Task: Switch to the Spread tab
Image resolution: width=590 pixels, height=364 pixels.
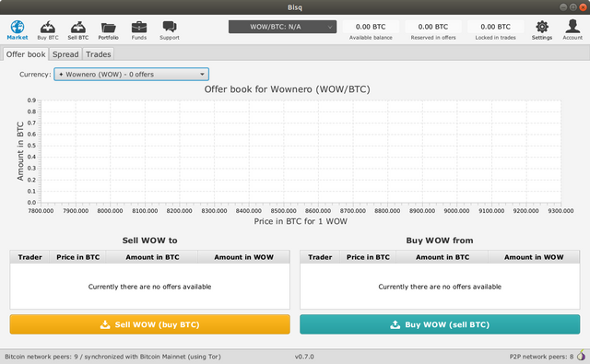Action: [x=65, y=54]
